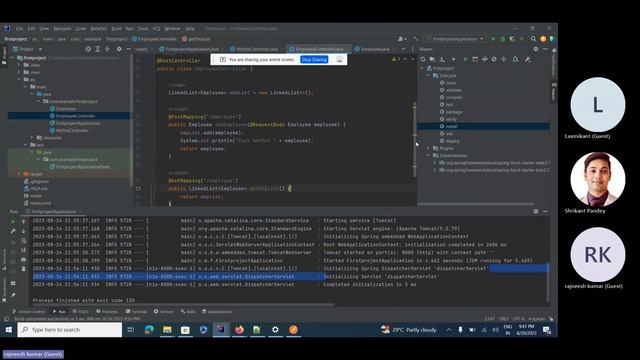640x360 pixels.
Task: Toggle Maven skip tests mode icon
Action: (494, 60)
